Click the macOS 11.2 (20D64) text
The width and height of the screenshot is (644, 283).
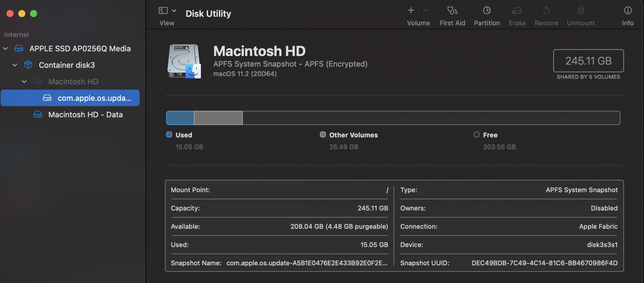[x=245, y=74]
